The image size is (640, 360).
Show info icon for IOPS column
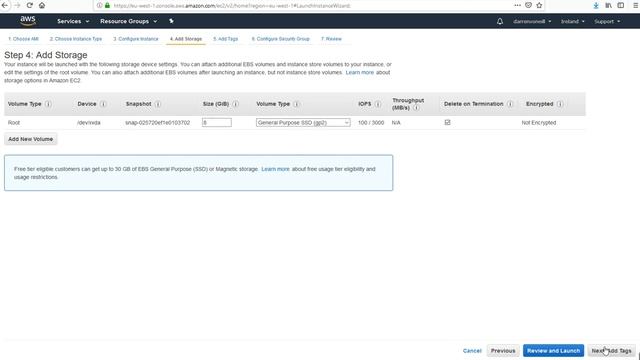coord(378,104)
